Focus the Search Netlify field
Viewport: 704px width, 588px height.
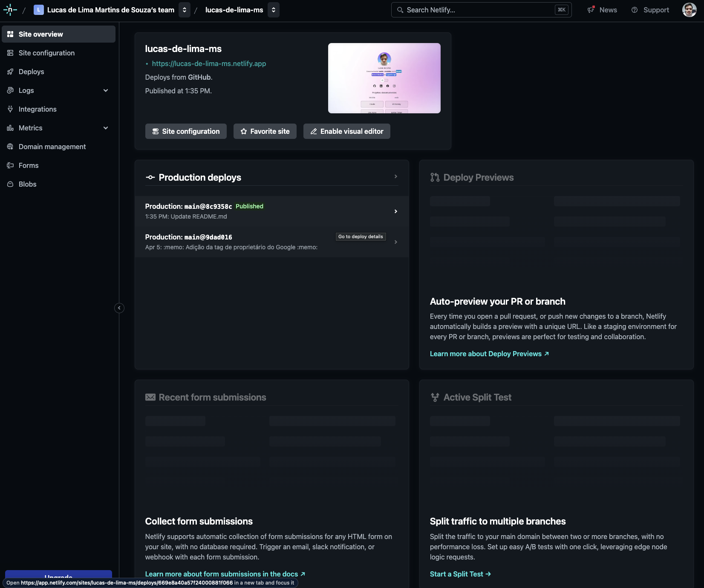[x=481, y=10]
